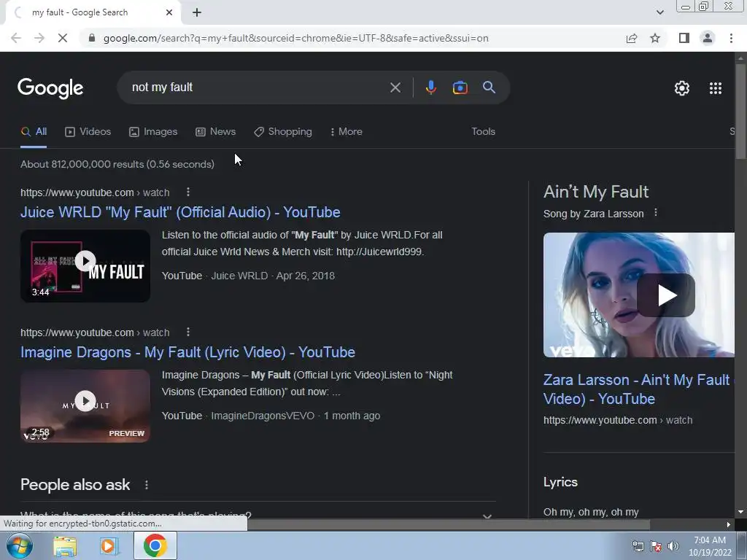Open options beside Song by Zara Larsson
747x560 pixels.
(x=656, y=213)
